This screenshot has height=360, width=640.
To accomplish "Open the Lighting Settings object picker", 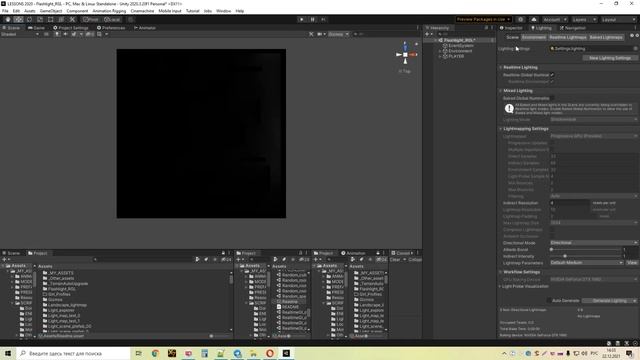I will (x=635, y=49).
